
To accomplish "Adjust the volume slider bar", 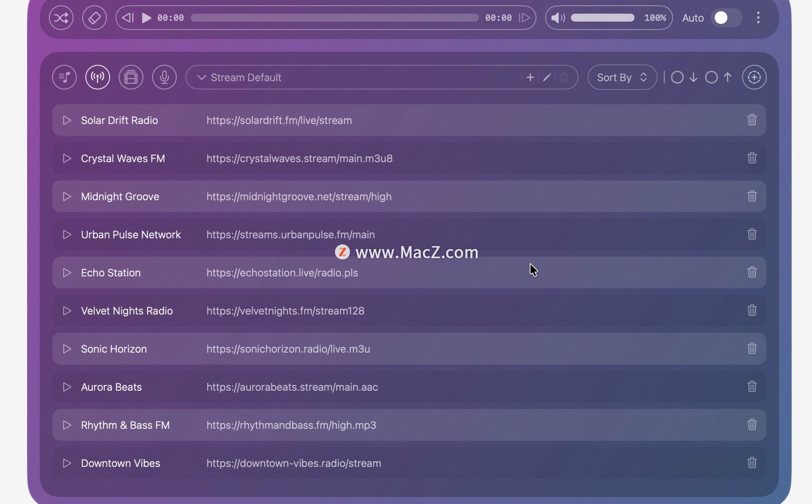I will pyautogui.click(x=602, y=18).
